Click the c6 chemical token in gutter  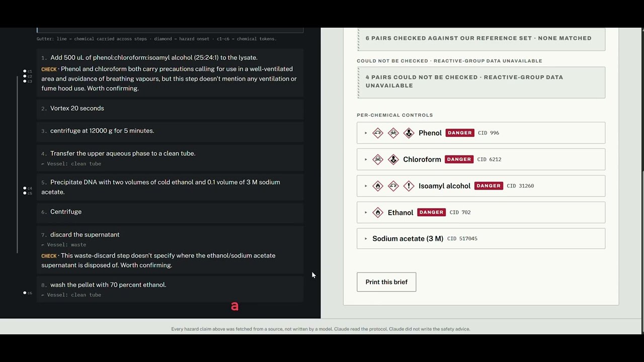[27, 293]
